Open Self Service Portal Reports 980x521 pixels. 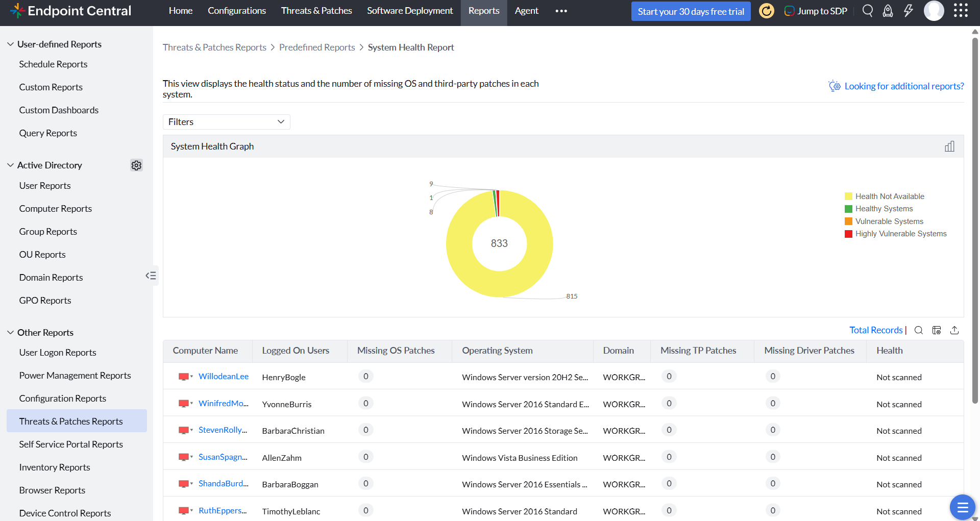point(71,444)
